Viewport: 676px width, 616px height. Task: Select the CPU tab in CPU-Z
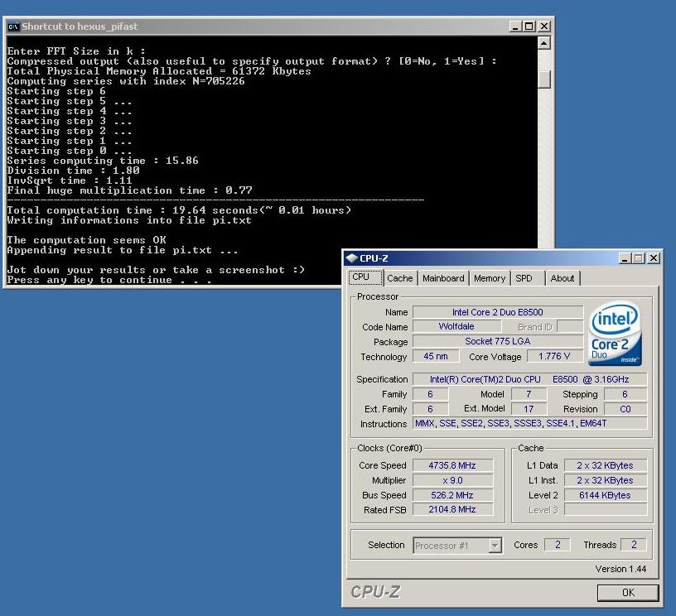pos(365,277)
